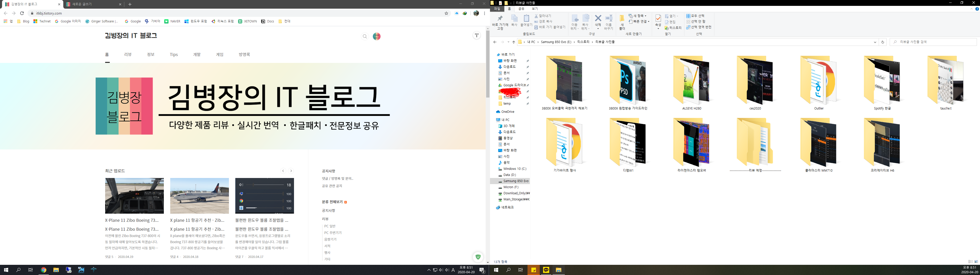Expand the 삭제 delete options arrow
Viewport: 980px width, 275px height.
[598, 29]
